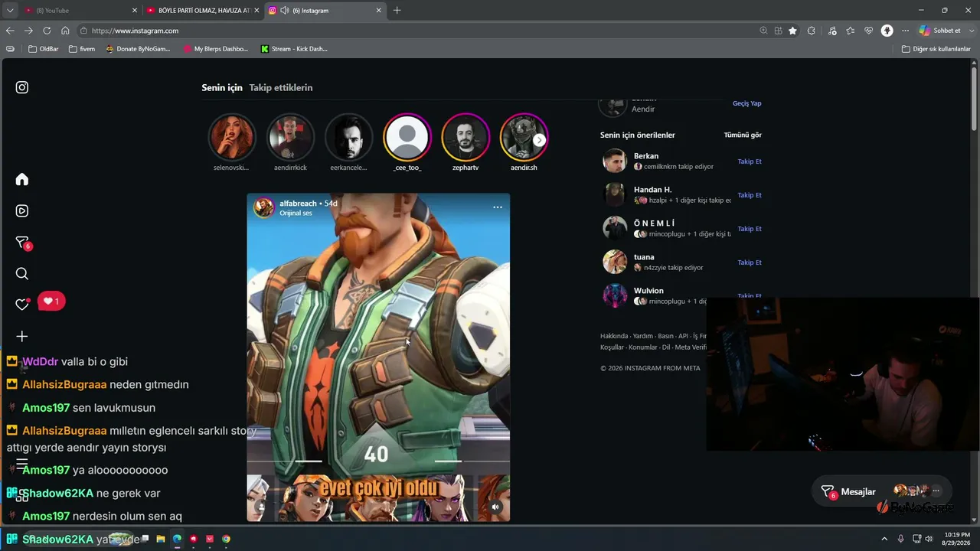Viewport: 980px width, 551px height.
Task: Open Instagram search from sidebar
Action: (22, 273)
